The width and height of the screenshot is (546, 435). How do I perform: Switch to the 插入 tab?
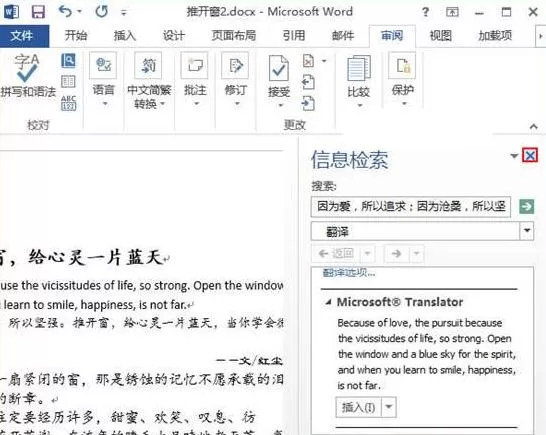(125, 36)
